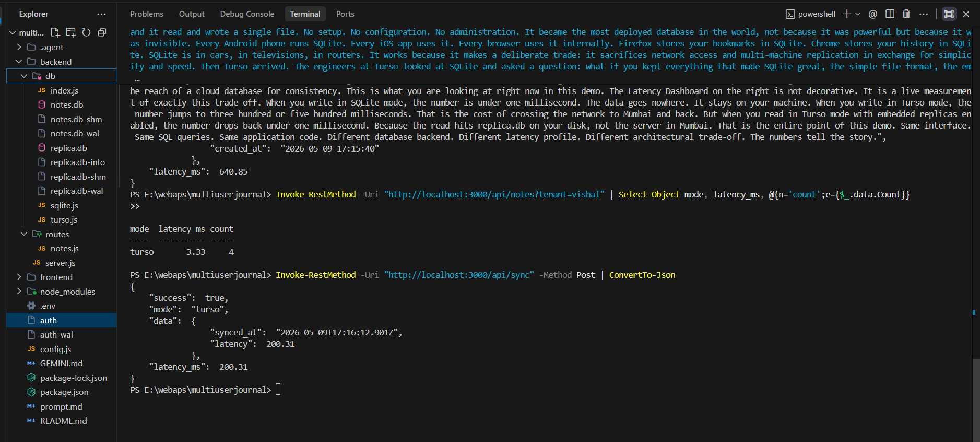The height and width of the screenshot is (442, 980).
Task: Select the powershell terminal label
Action: [811, 14]
